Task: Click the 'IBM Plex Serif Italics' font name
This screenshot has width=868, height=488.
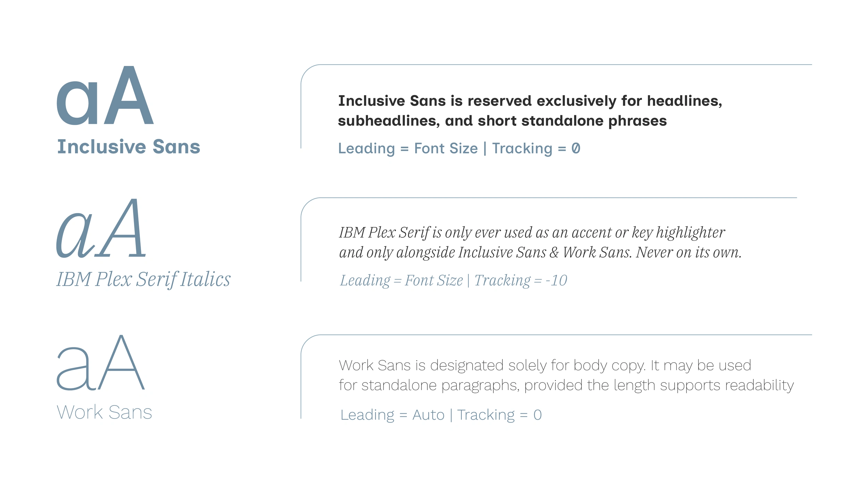Action: pos(143,279)
